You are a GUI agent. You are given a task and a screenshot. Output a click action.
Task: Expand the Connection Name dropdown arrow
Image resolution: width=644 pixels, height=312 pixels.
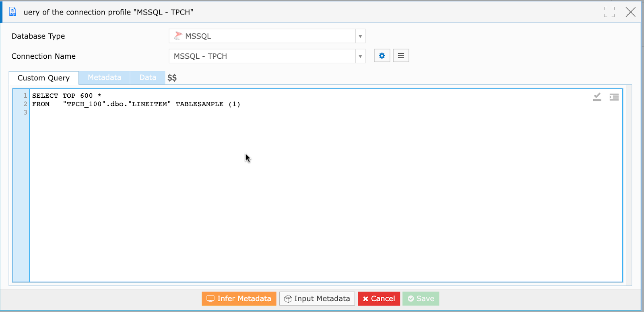(360, 56)
